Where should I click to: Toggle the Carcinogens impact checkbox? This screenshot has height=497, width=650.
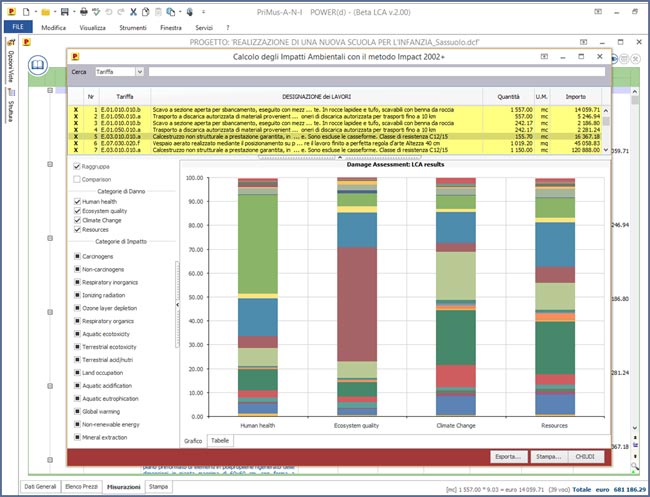point(77,256)
